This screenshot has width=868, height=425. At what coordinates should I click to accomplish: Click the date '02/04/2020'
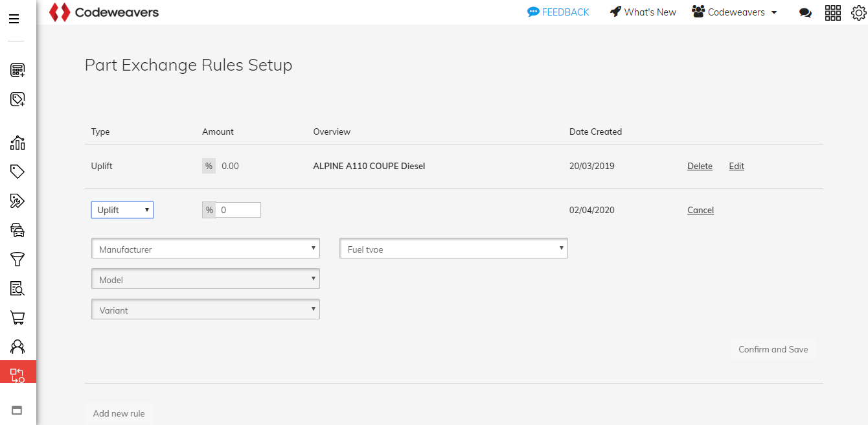(592, 210)
